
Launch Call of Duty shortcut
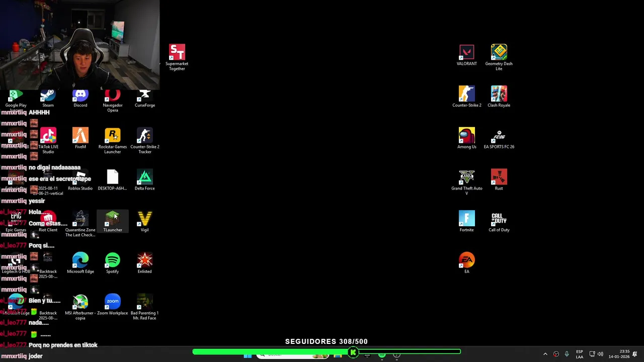pyautogui.click(x=499, y=221)
